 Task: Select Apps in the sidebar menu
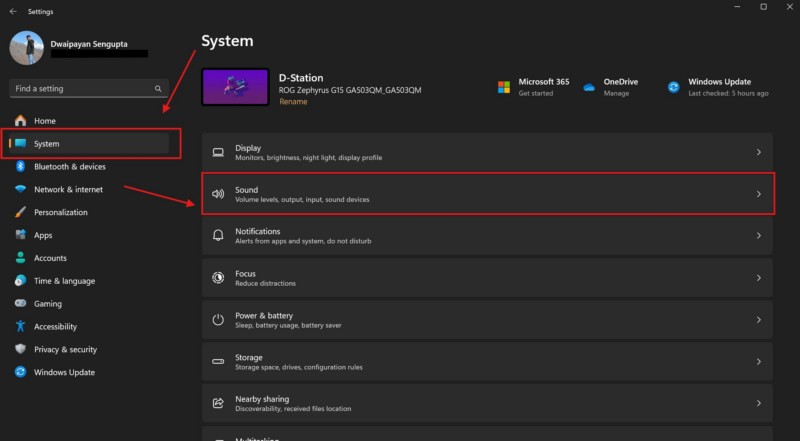43,236
